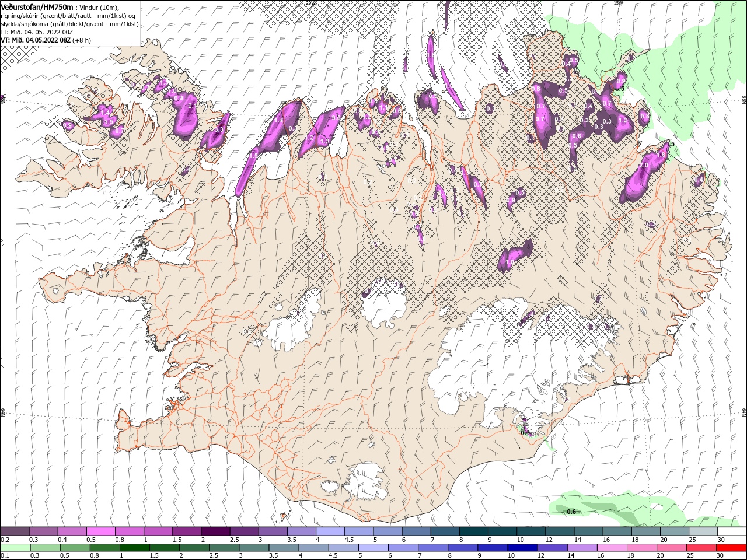This screenshot has width=747, height=560.
Task: Pick the slate blue 6 swatch in upper legend
Action: (416, 531)
